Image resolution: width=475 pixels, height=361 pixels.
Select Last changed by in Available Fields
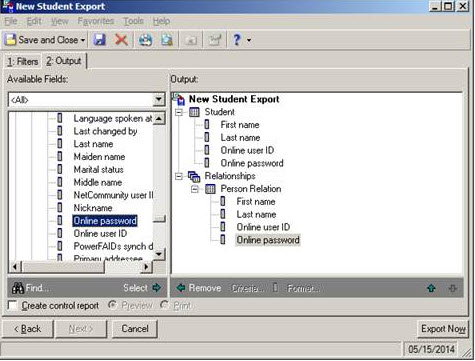pos(105,131)
